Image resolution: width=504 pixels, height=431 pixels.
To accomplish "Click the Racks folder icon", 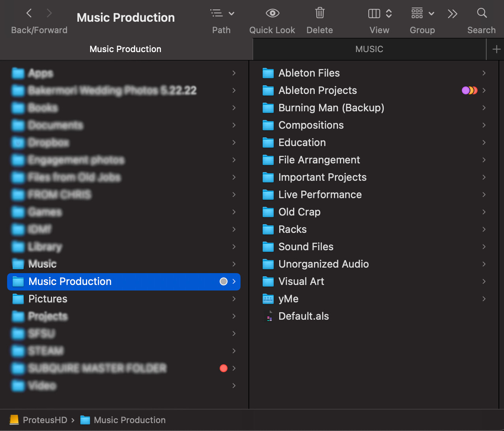I will 268,229.
